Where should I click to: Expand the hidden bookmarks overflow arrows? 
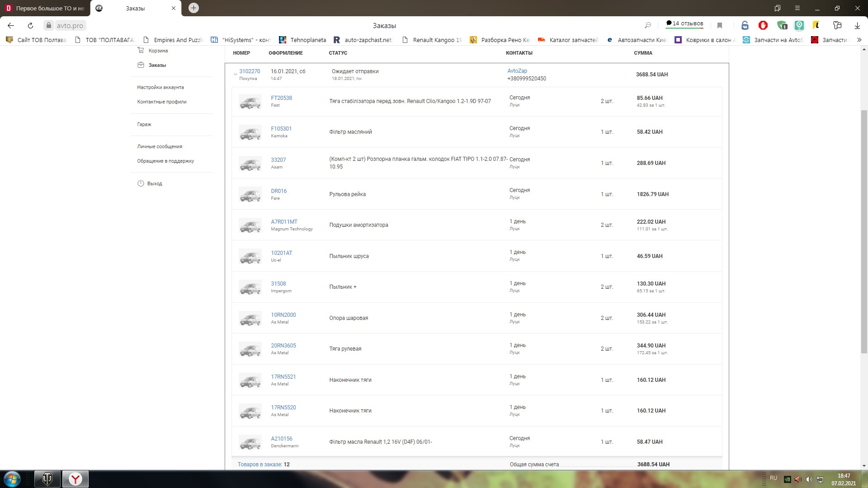pos(859,40)
